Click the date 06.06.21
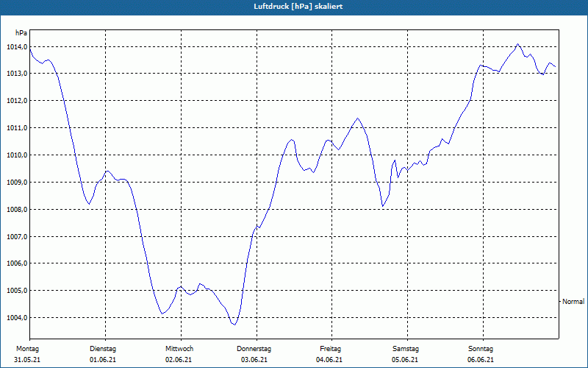588x368 pixels. [x=481, y=360]
